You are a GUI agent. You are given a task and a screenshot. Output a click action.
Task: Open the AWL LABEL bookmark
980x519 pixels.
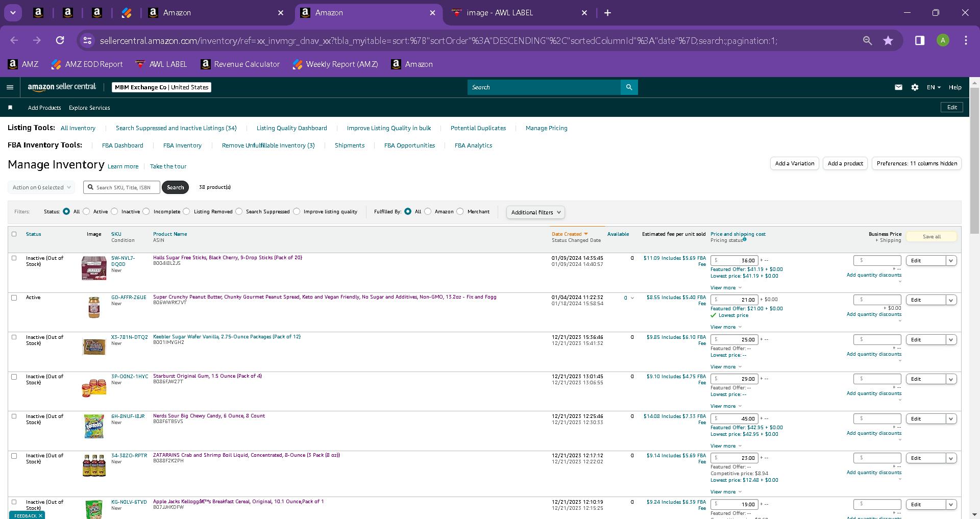161,64
